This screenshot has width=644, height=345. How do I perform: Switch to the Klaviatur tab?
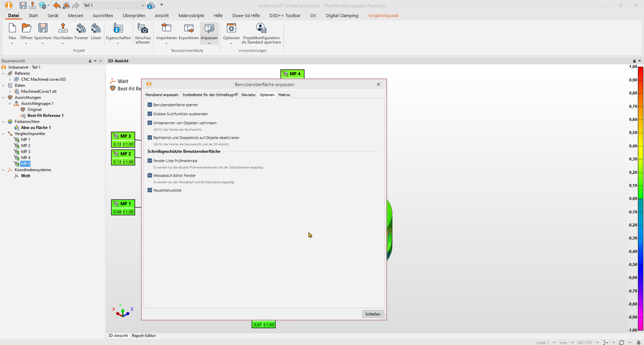tap(248, 95)
